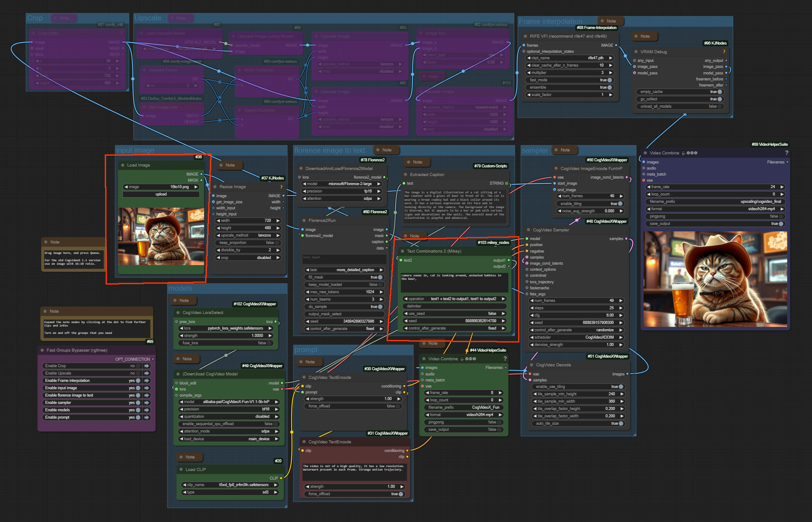Select the models group title
Screen dimensions: 812x522
coord(180,288)
